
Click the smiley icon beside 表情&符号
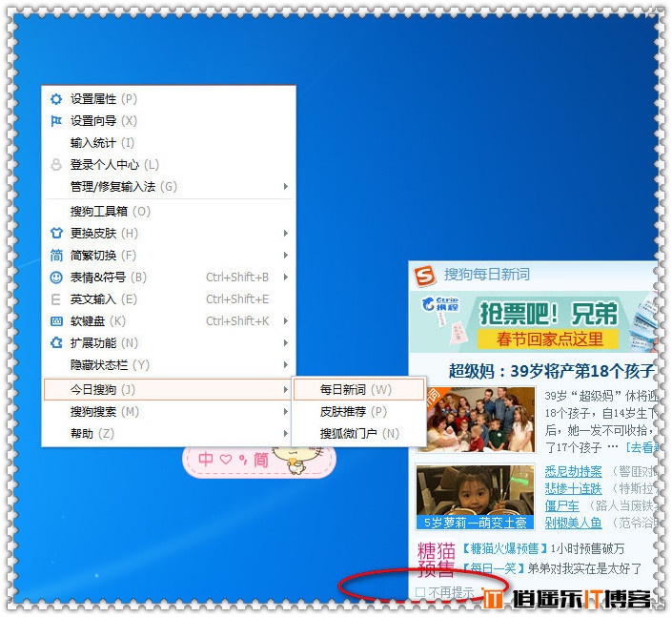56,278
